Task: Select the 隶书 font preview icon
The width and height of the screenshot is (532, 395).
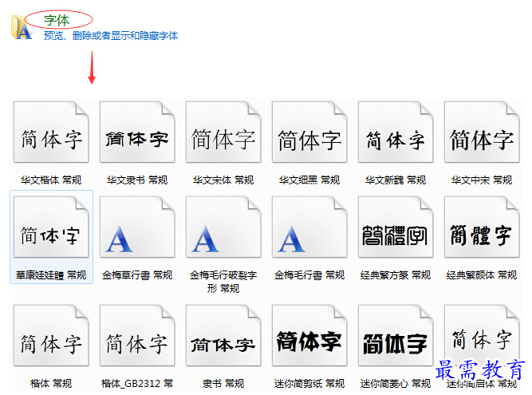Action: pyautogui.click(x=223, y=336)
